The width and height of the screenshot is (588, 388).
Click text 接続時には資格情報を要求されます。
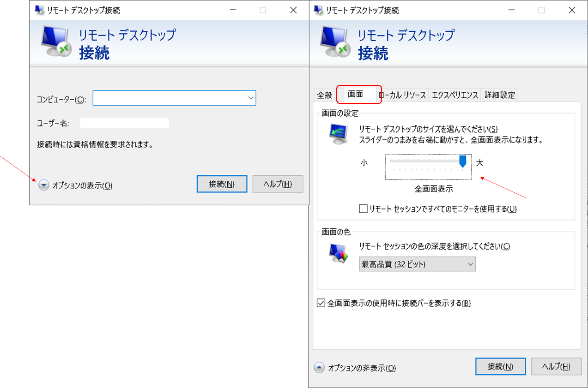coord(95,144)
